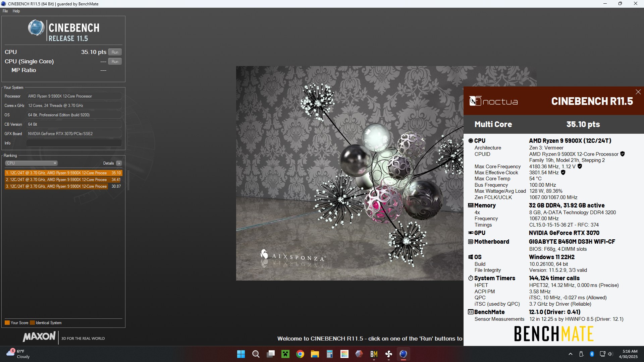The width and height of the screenshot is (644, 362).
Task: Click the Bluetooth tray icon
Action: coord(592,354)
